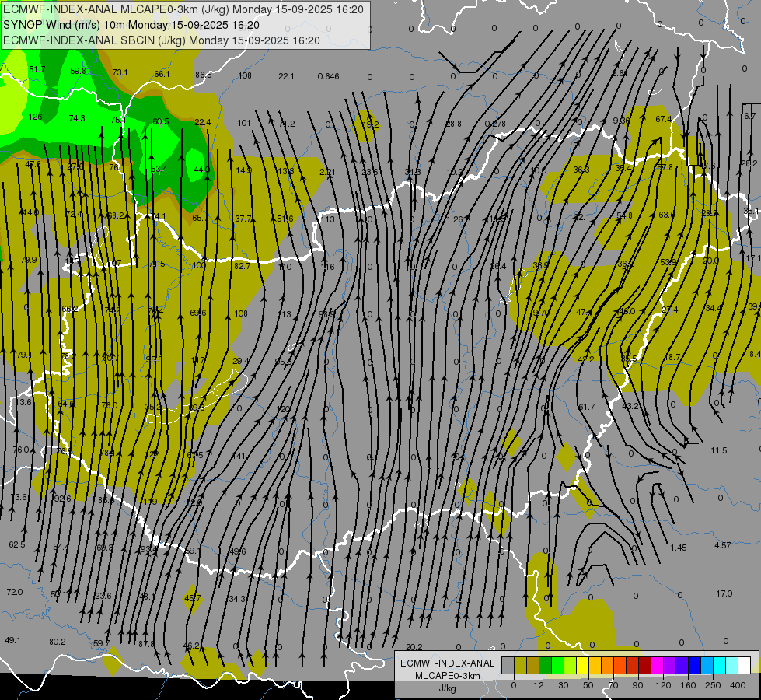Click the 22.1 map value
Viewport: 761px width, 700px height.
[x=286, y=76]
